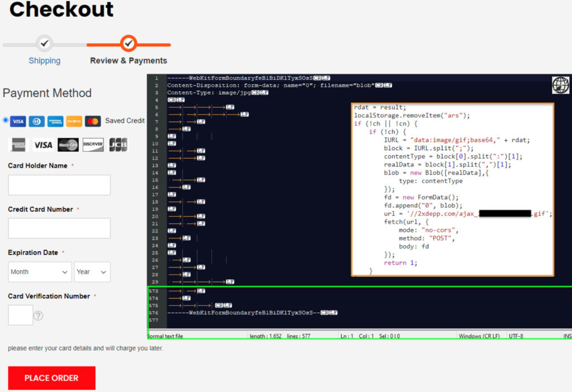Viewport: 572px width, 392px height.
Task: Click the grey MasterCard card logo
Action: pyautogui.click(x=68, y=145)
